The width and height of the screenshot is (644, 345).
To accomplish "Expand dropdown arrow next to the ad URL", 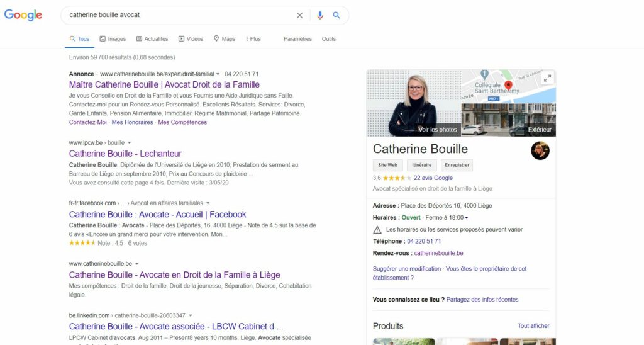I will click(x=218, y=74).
